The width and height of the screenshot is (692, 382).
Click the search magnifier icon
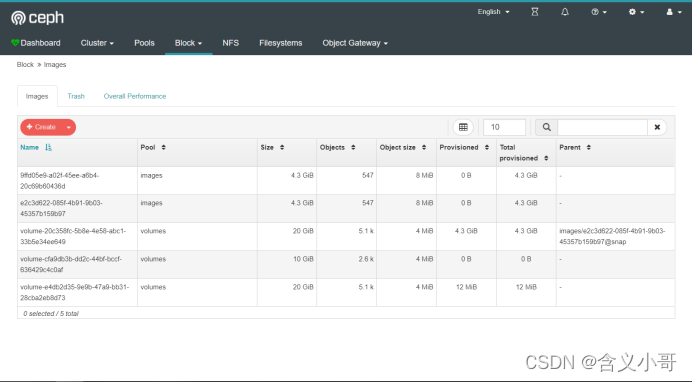pyautogui.click(x=546, y=127)
